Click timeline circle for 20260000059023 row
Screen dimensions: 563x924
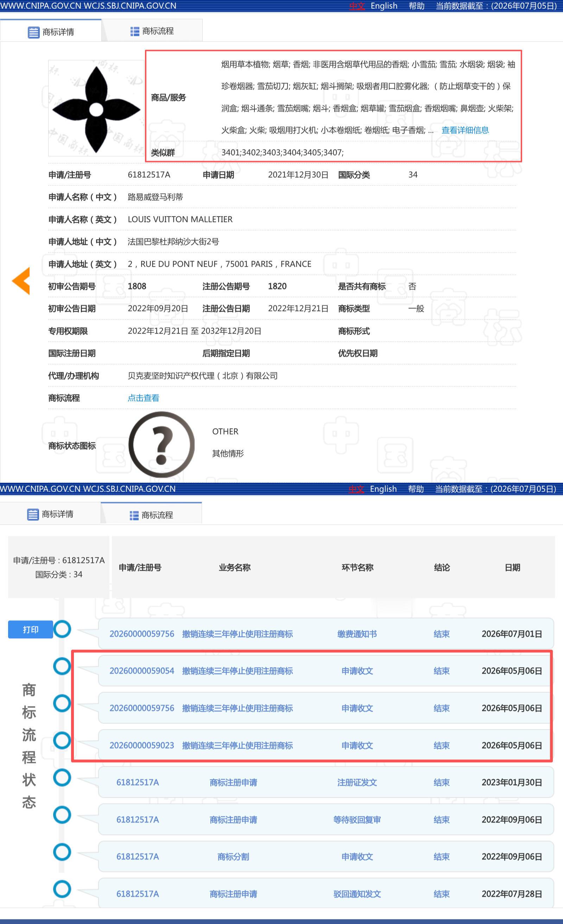point(62,740)
